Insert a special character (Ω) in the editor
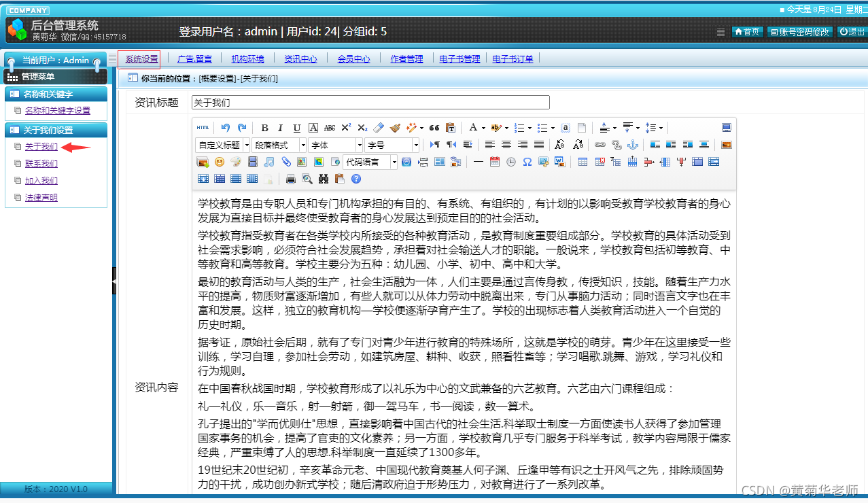 (526, 162)
